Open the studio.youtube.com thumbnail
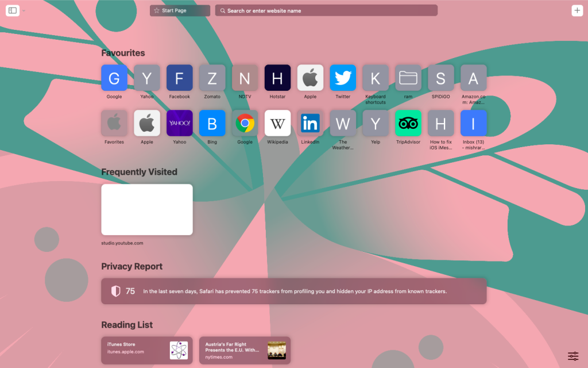 [x=147, y=209]
